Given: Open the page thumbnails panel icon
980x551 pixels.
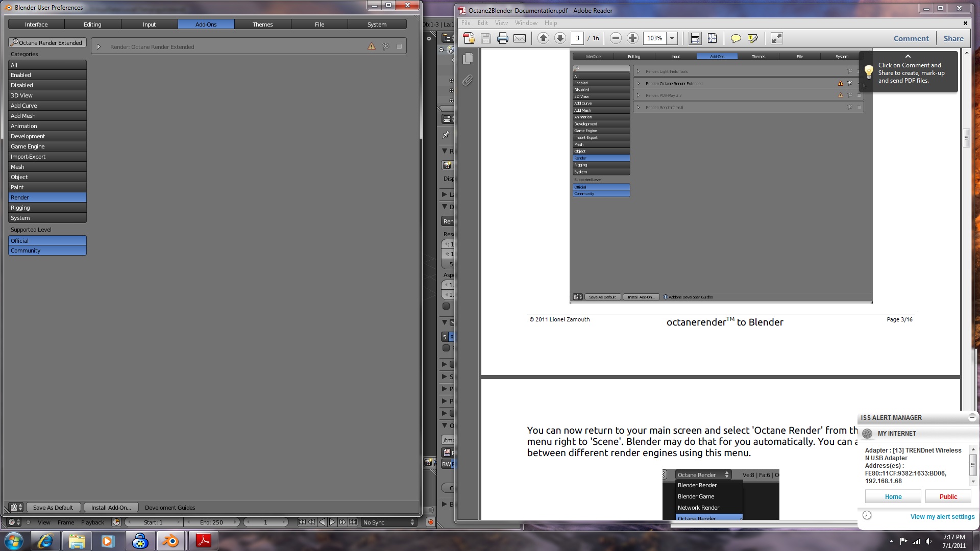Looking at the screenshot, I should (468, 59).
